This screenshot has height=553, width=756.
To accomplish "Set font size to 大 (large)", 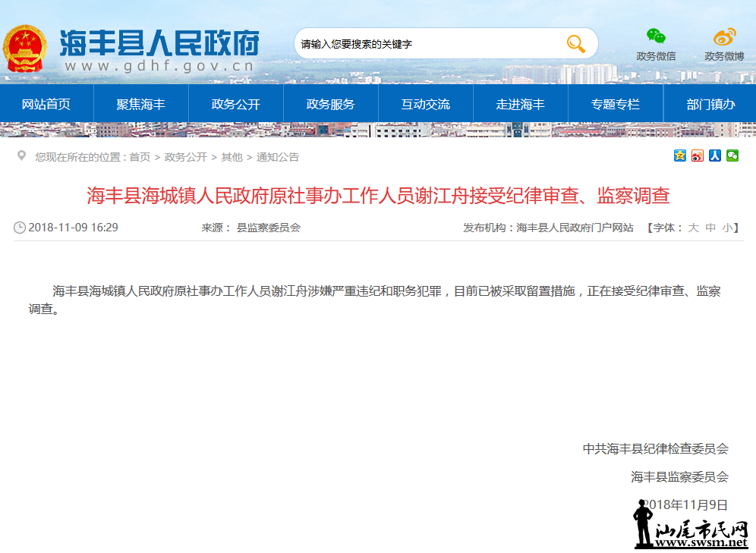I will pyautogui.click(x=693, y=228).
